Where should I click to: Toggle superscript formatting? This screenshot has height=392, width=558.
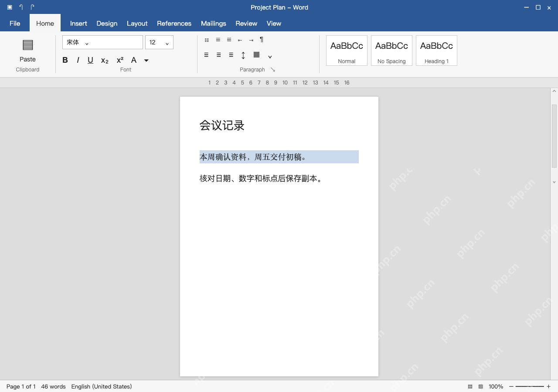pyautogui.click(x=120, y=60)
